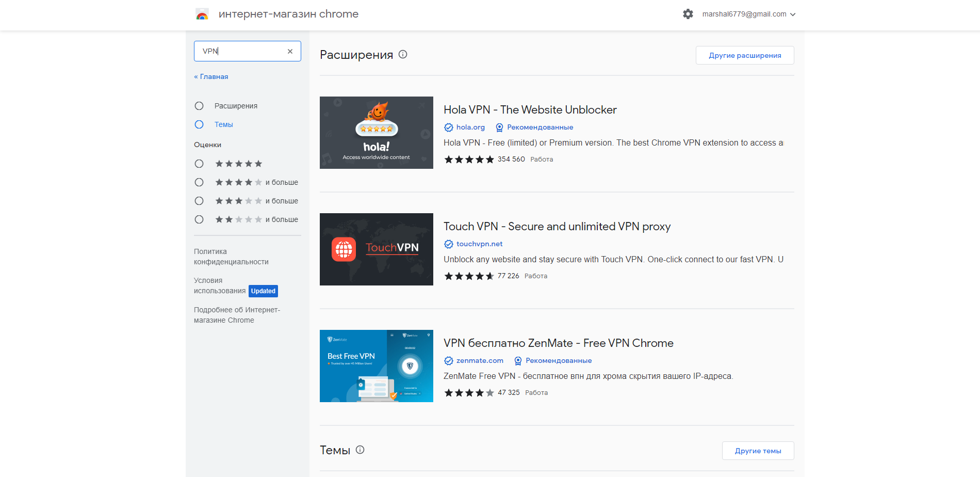Filter by five stars rating radio
The height and width of the screenshot is (477, 980).
click(199, 164)
